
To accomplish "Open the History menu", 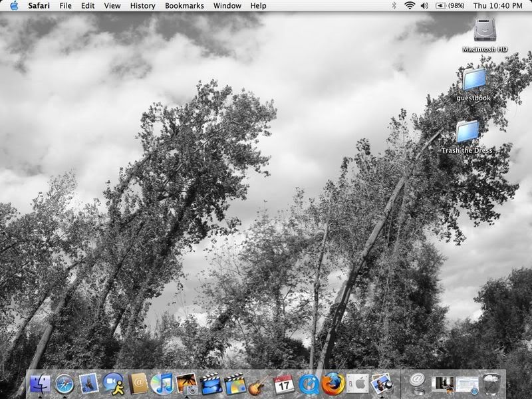I will [x=142, y=6].
